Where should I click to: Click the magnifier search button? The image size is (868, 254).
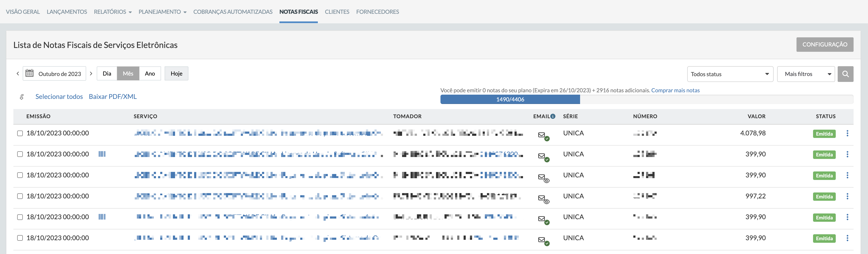tap(845, 74)
